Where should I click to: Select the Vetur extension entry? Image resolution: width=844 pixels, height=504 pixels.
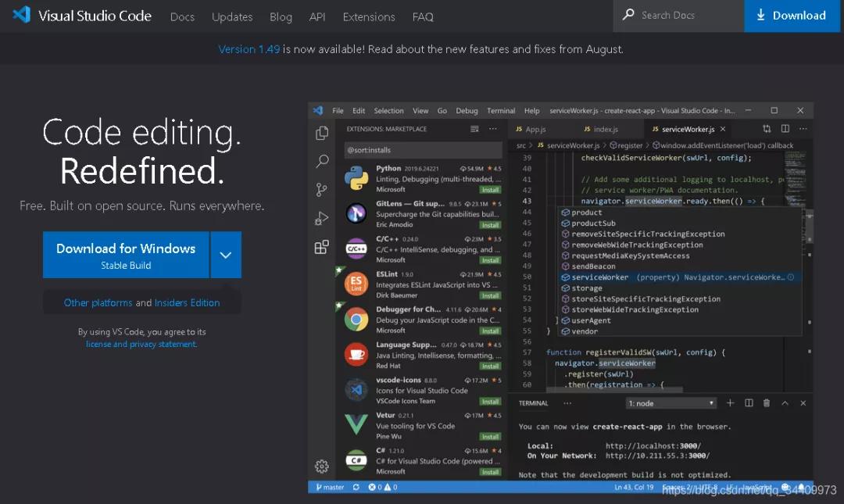pyautogui.click(x=420, y=425)
